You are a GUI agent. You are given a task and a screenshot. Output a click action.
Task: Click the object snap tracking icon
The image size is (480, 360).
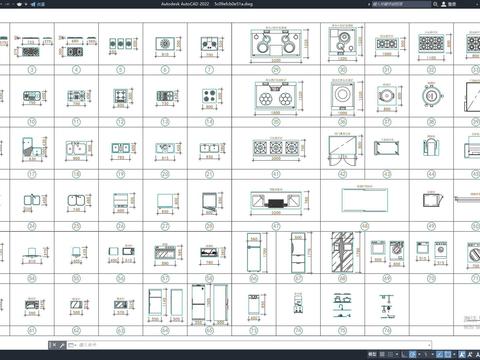(440, 354)
